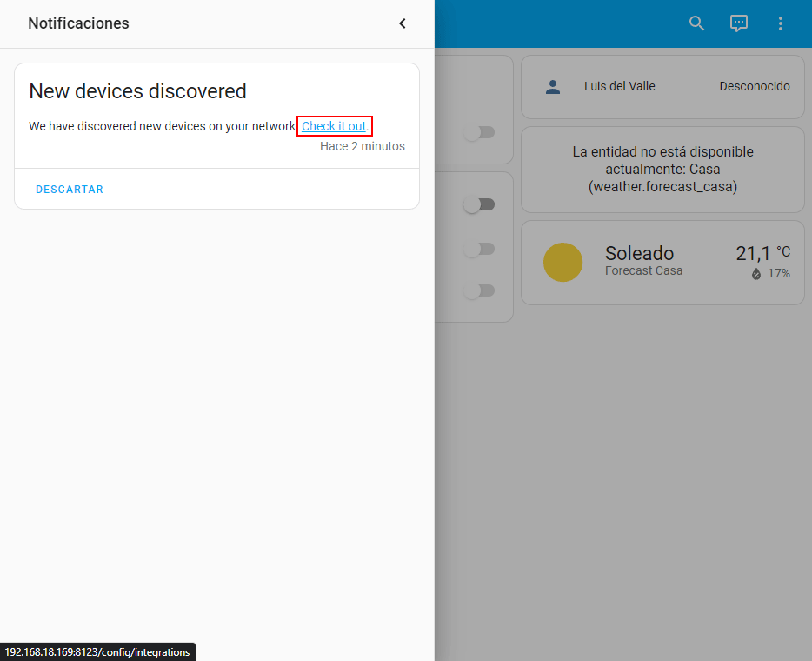
Task: Click the unavailable weather.forecast_casa card
Action: click(x=662, y=170)
